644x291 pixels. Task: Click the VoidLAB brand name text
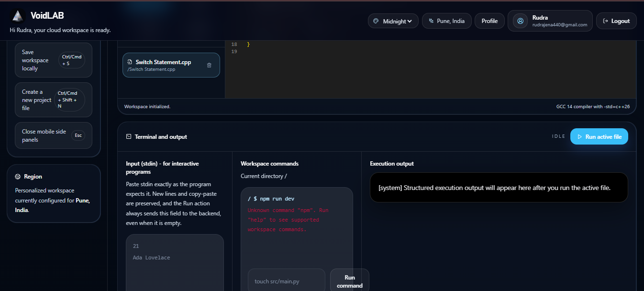coord(47,15)
